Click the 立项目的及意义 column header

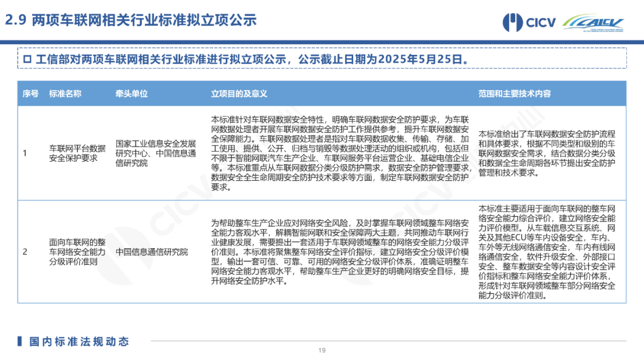click(x=239, y=94)
